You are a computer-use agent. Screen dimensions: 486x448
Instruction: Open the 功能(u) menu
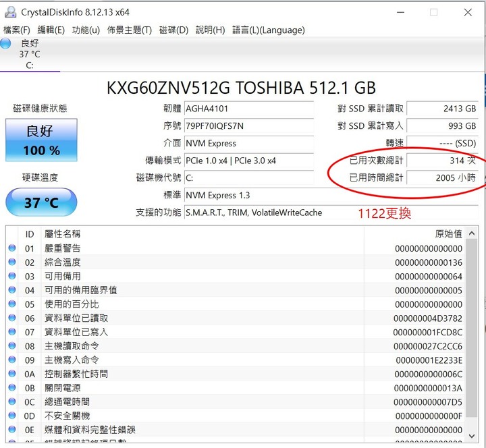[86, 30]
